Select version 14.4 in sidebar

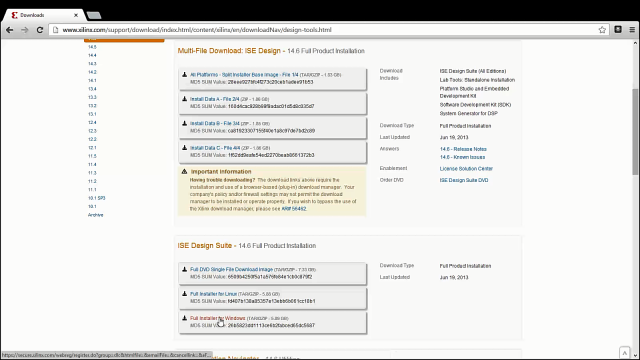[x=92, y=56]
